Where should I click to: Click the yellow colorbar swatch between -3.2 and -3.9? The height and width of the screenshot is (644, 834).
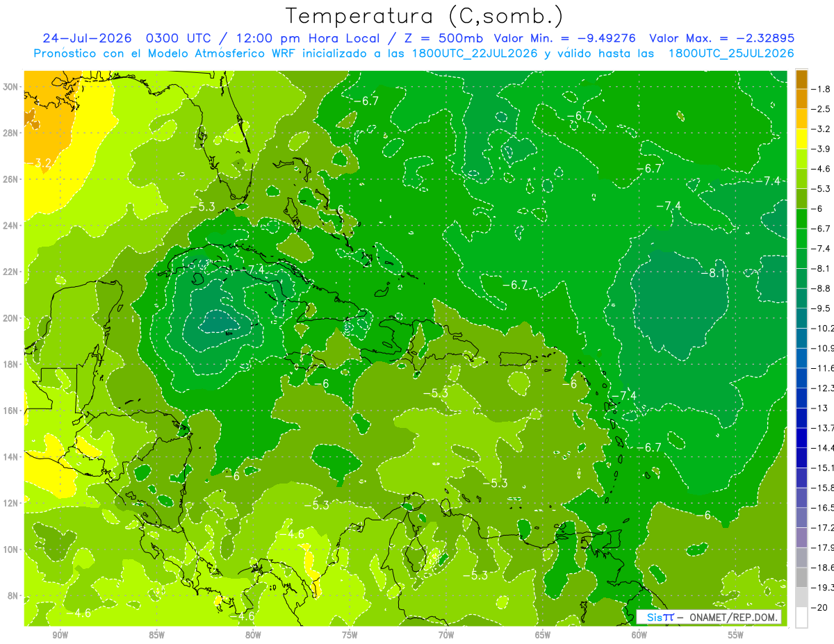(x=802, y=139)
